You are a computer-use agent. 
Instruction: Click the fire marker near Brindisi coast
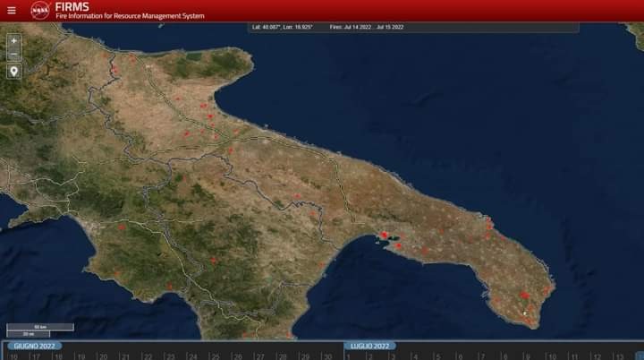click(x=488, y=223)
